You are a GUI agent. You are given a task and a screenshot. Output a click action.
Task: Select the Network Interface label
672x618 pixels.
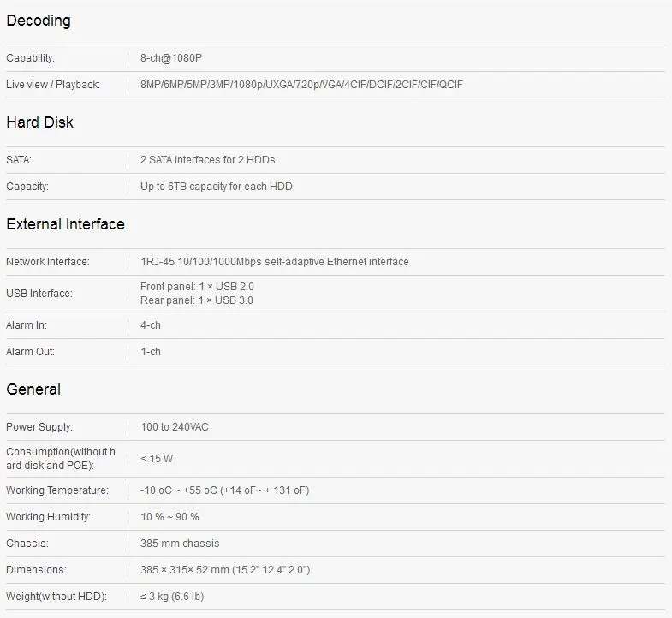(x=48, y=261)
